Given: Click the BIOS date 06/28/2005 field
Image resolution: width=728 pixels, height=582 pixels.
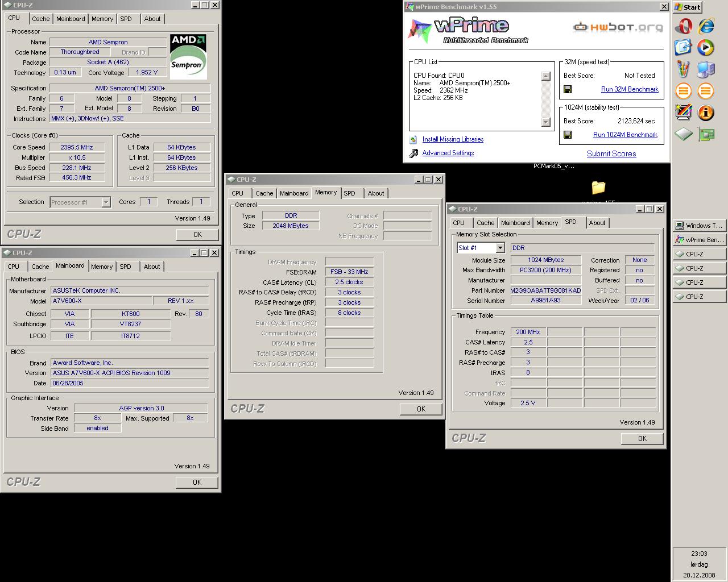Looking at the screenshot, I should tap(130, 383).
